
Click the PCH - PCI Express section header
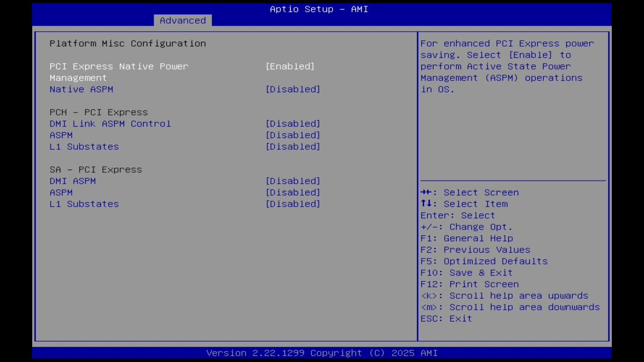[x=98, y=112]
